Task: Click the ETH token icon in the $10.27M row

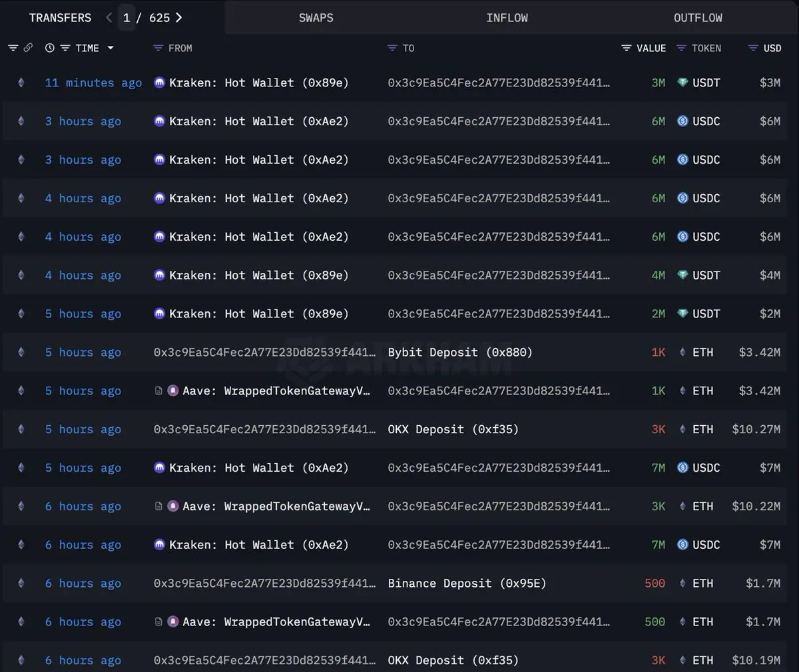Action: 682,429
